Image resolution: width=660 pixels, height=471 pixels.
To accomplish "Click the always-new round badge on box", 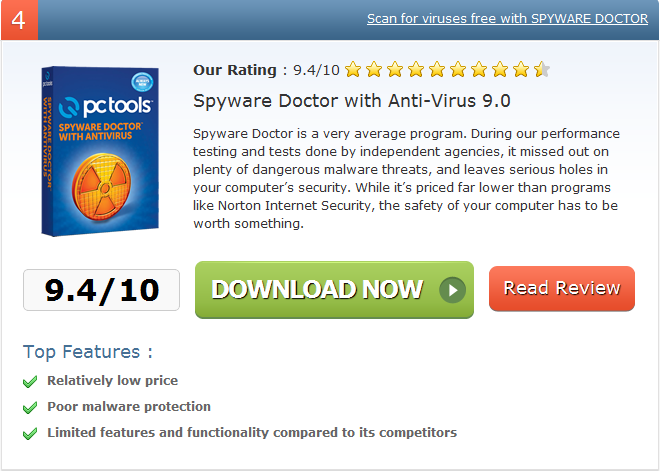I will pyautogui.click(x=142, y=82).
